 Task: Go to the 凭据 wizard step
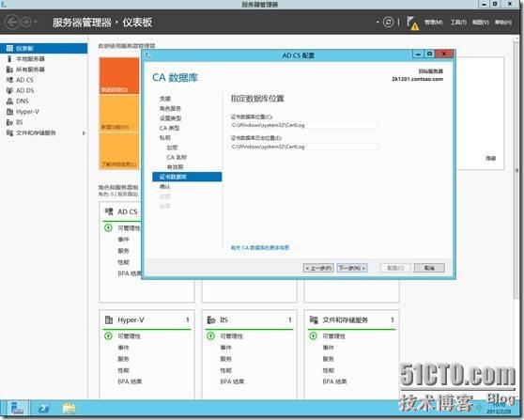pyautogui.click(x=165, y=99)
